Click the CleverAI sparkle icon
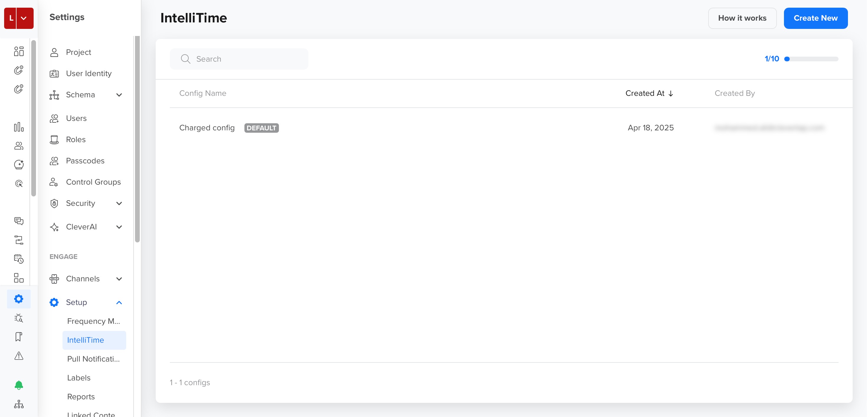The height and width of the screenshot is (417, 868). [54, 227]
